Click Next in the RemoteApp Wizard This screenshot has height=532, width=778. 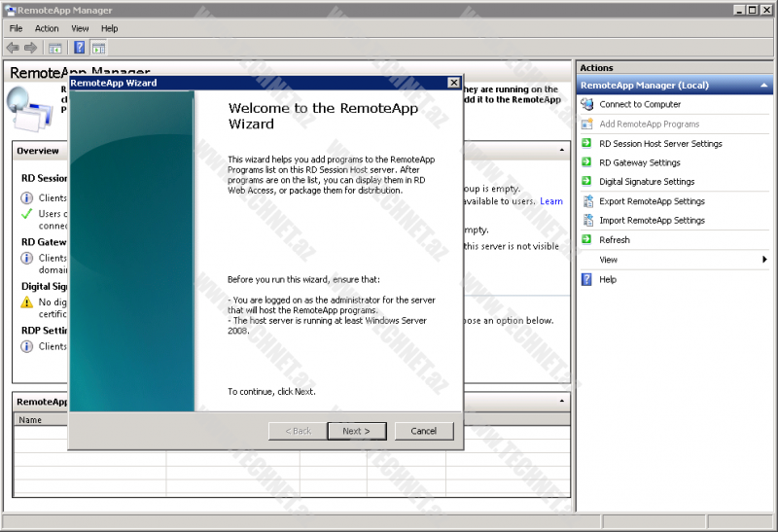[357, 431]
